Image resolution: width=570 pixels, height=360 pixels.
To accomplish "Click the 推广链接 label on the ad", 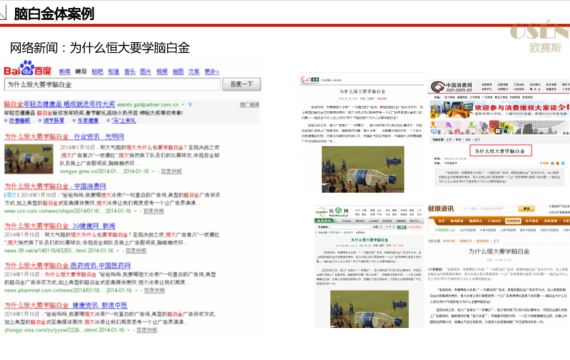I will pyautogui.click(x=250, y=105).
